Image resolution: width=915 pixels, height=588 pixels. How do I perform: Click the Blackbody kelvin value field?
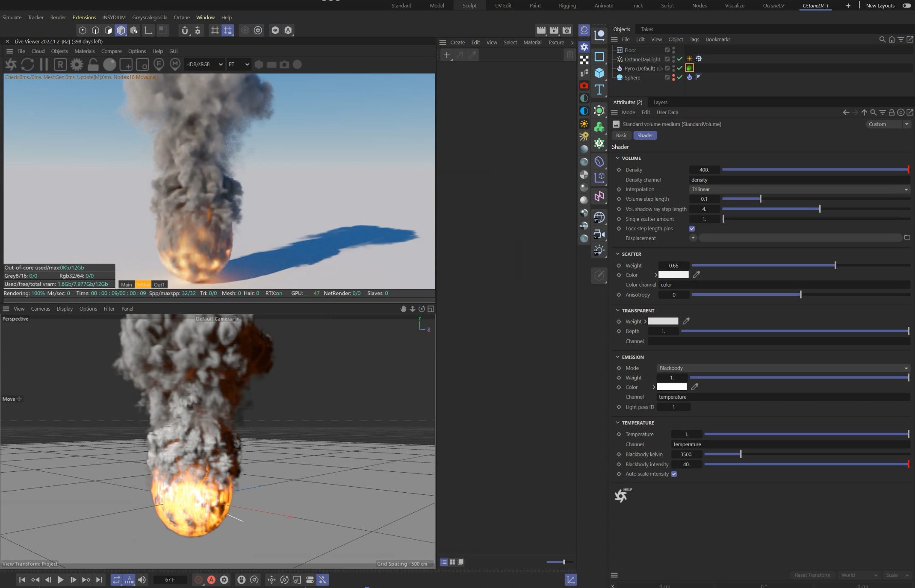pyautogui.click(x=686, y=454)
